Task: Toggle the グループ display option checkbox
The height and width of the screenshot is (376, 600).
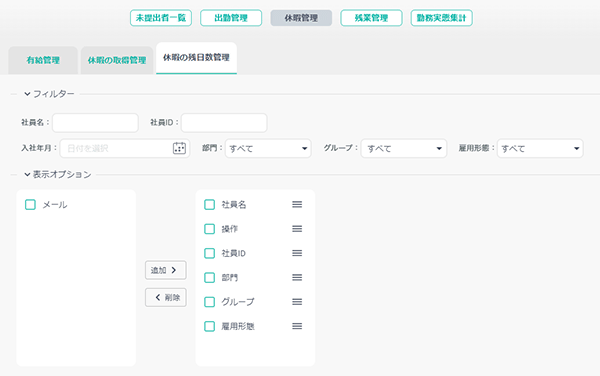Action: click(209, 302)
